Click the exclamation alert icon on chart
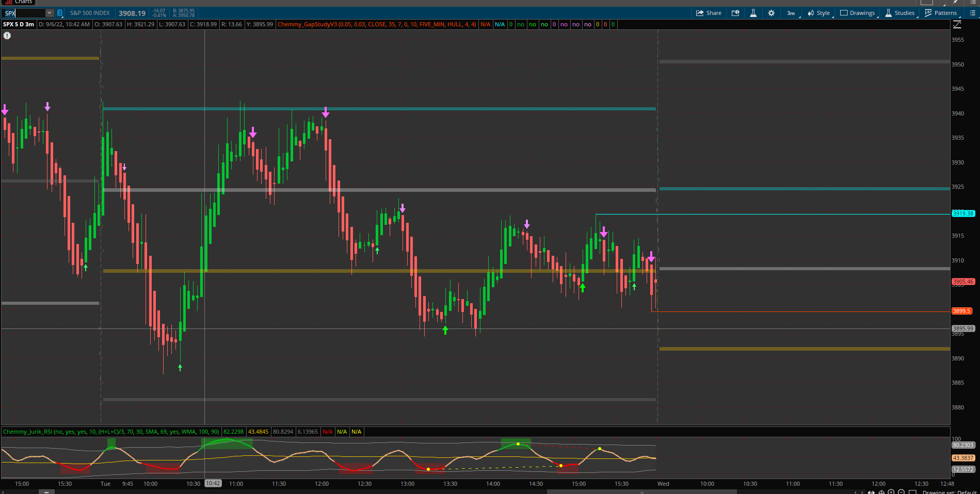Viewport: 980px width, 494px height. click(7, 36)
